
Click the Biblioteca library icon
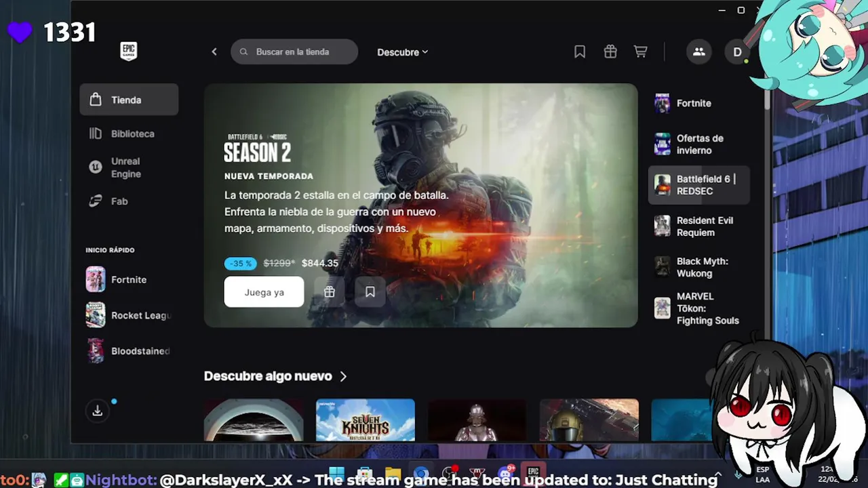pyautogui.click(x=96, y=134)
